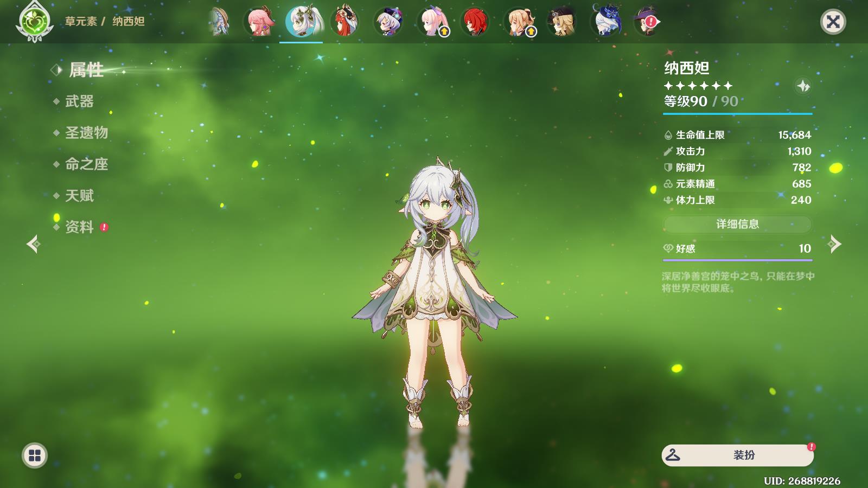This screenshot has width=868, height=488.
Task: Click the red alert badge on Lisa's portrait
Action: point(650,22)
